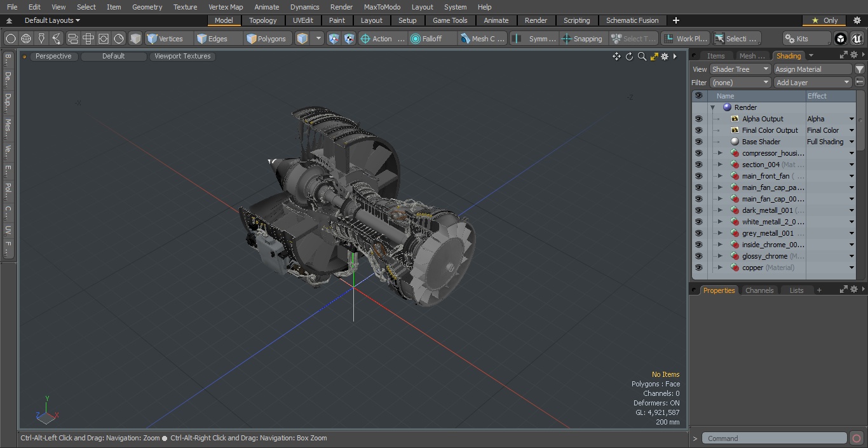Open viewport settings gear icon

click(665, 57)
